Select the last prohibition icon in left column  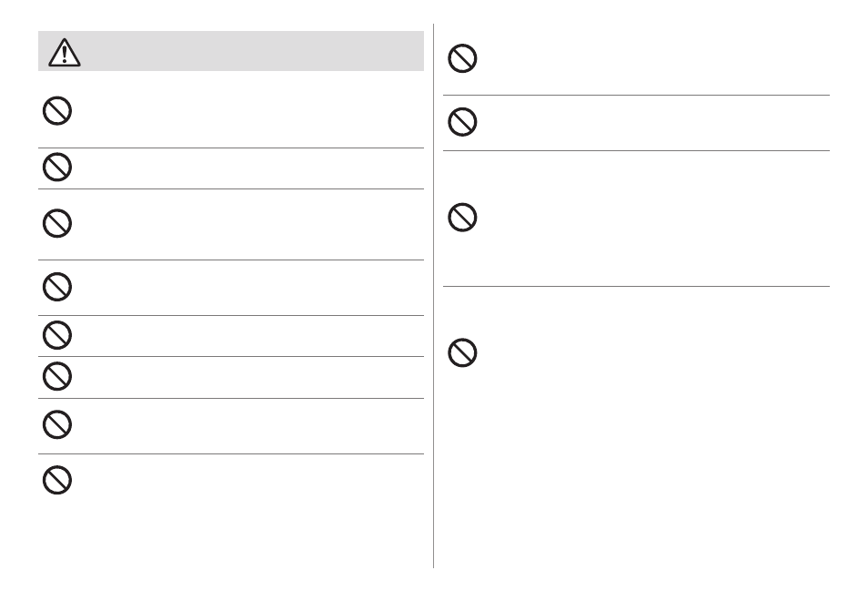point(57,480)
